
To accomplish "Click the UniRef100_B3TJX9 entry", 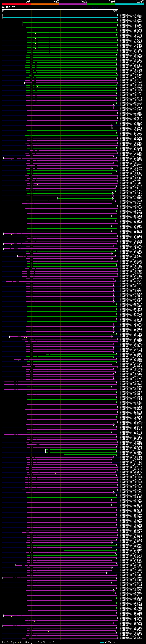I will 131,133.
